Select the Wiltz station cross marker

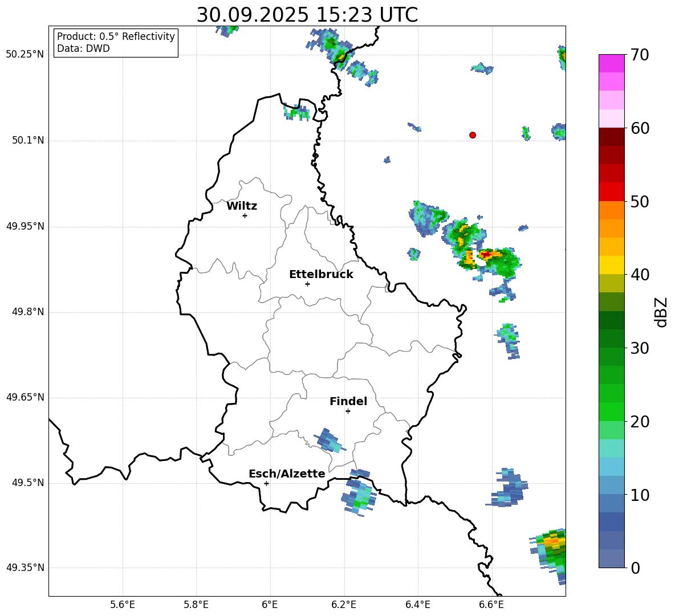245,215
